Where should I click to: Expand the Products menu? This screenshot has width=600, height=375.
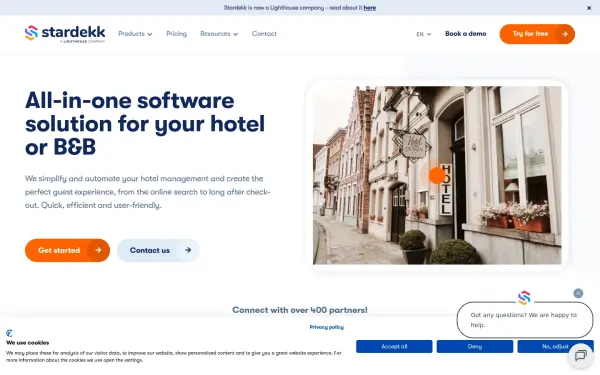point(135,34)
